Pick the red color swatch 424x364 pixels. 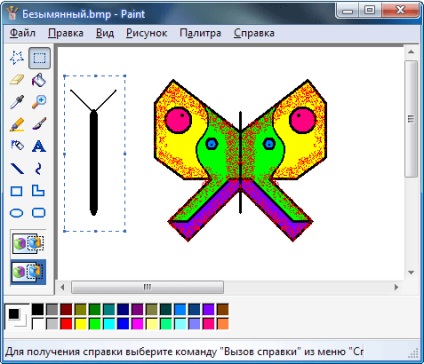click(66, 323)
